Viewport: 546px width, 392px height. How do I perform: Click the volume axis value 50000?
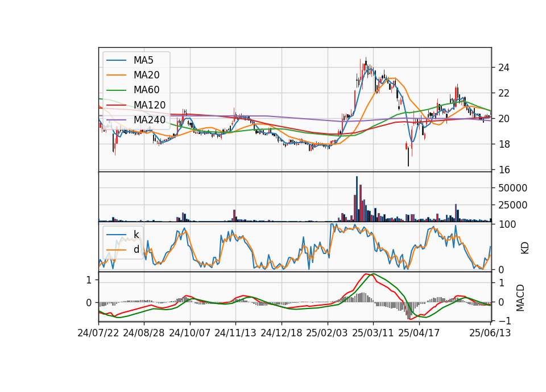[512, 188]
